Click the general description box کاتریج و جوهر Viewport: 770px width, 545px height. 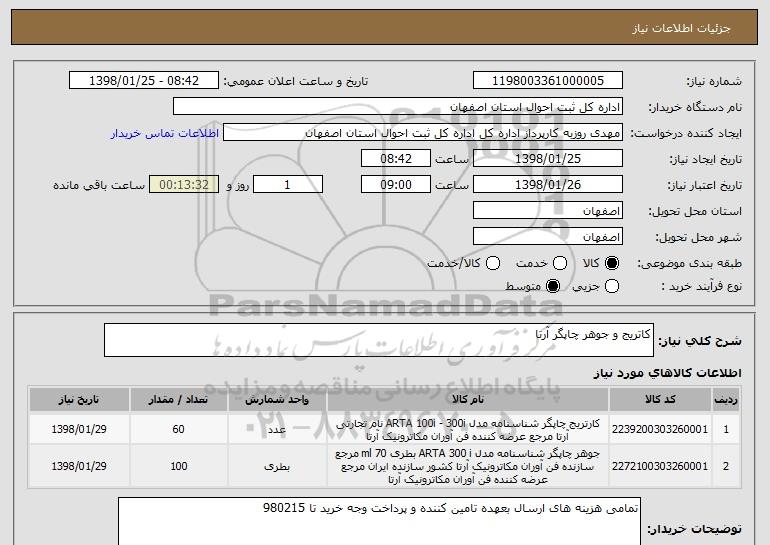click(x=379, y=340)
